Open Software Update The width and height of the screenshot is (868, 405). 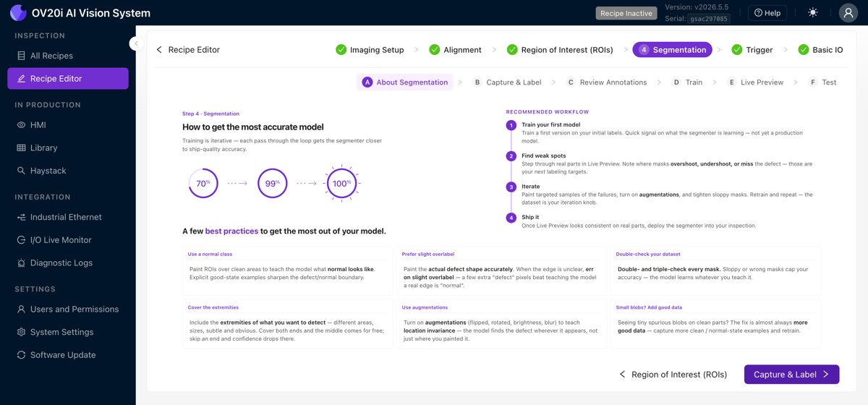tap(68, 355)
